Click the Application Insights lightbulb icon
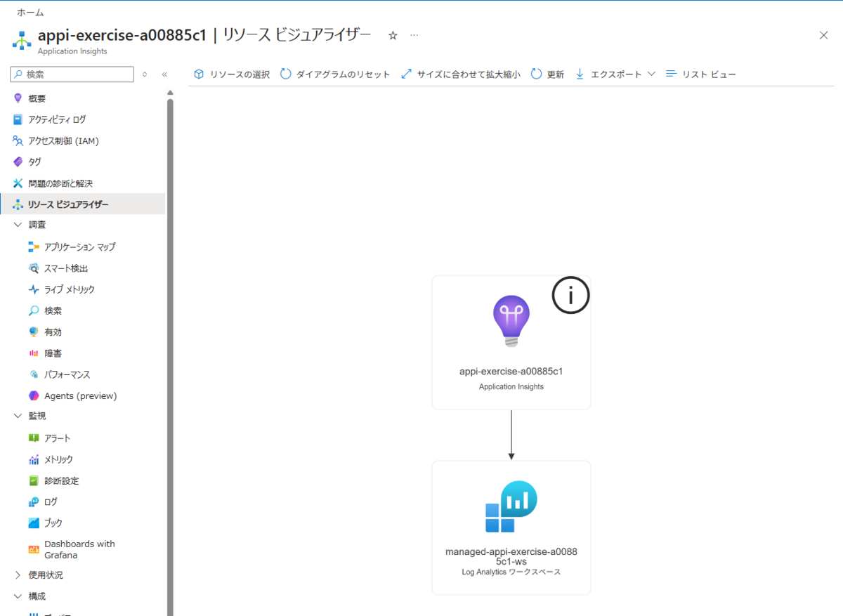843x616 pixels. coord(511,320)
